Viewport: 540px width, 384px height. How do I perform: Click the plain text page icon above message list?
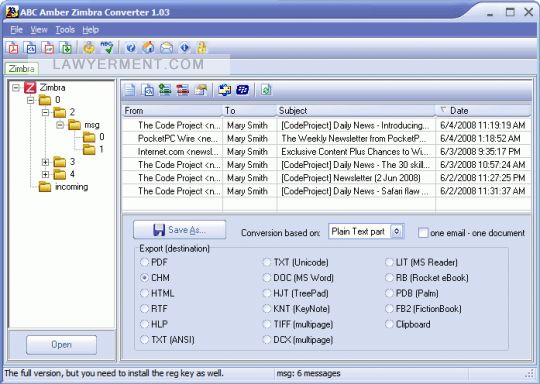[130, 90]
